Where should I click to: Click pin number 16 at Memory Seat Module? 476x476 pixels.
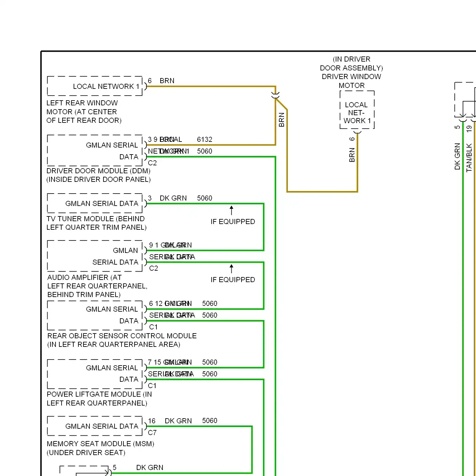[152, 421]
